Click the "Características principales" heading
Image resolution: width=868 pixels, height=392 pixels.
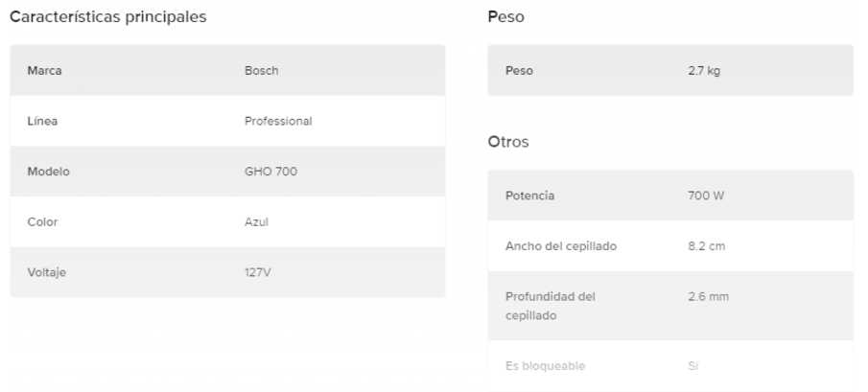107,17
